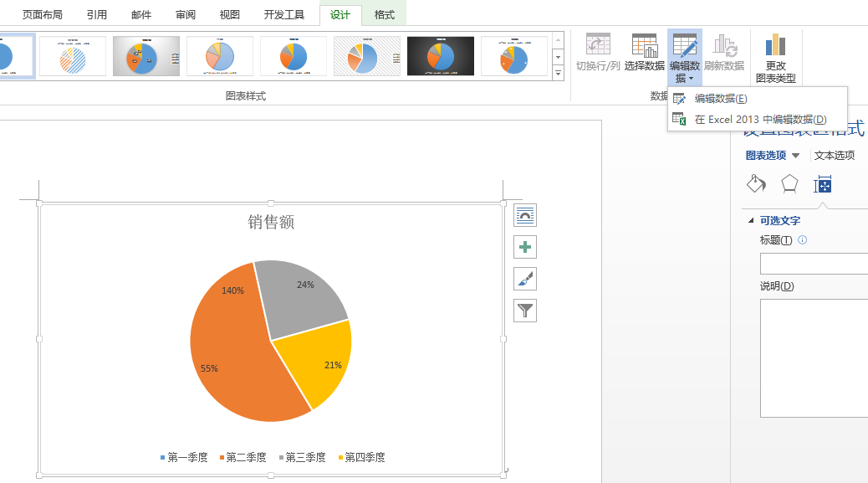Open the 审阅 ribbon tab

point(186,15)
